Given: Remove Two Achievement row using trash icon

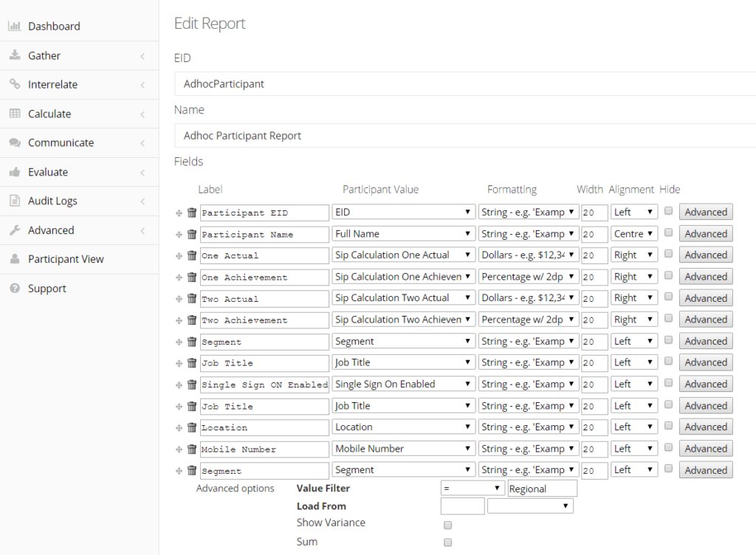Looking at the screenshot, I should [192, 320].
